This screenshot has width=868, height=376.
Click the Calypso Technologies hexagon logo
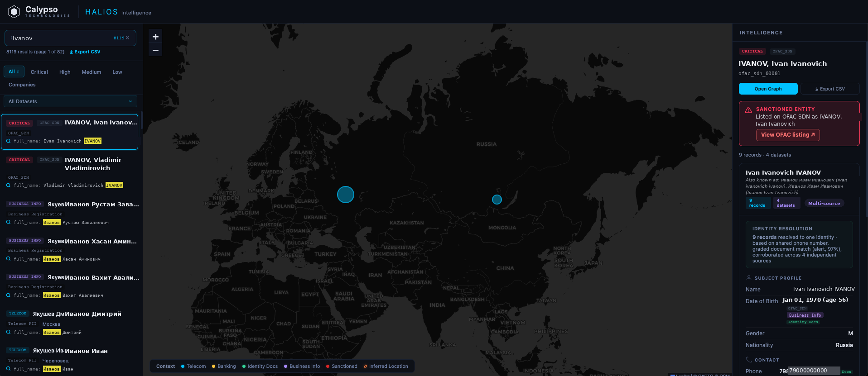click(14, 12)
